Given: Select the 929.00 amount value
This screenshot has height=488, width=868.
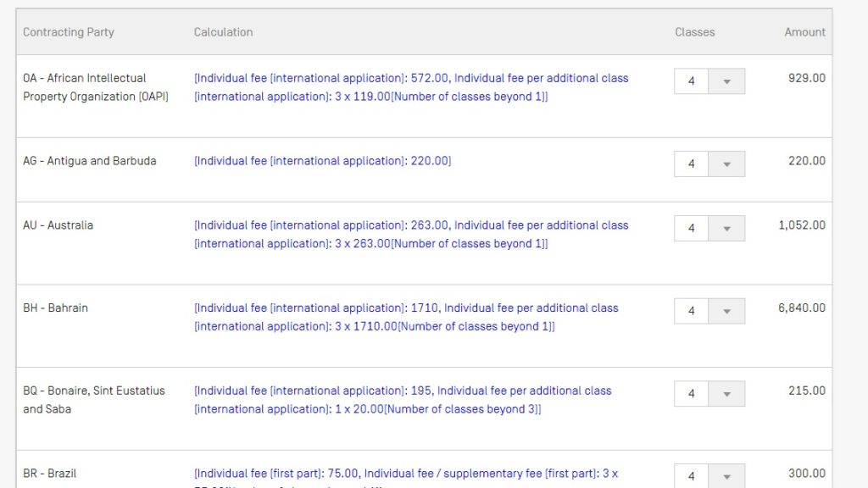Looking at the screenshot, I should [x=807, y=78].
